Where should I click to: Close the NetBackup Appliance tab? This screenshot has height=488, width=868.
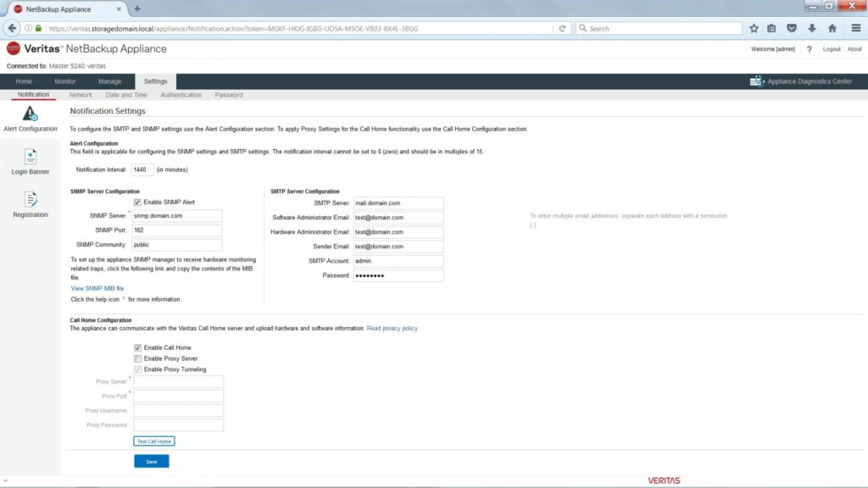pyautogui.click(x=119, y=8)
